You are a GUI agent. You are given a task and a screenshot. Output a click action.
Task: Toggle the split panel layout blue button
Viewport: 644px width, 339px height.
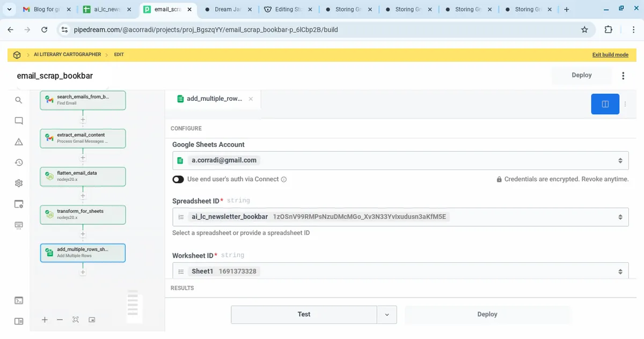click(605, 104)
